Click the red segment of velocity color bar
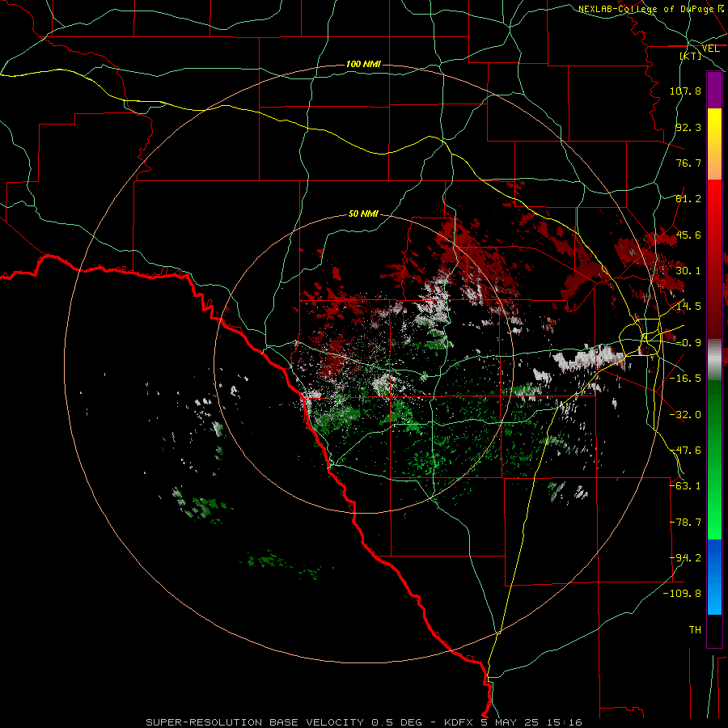This screenshot has height=728, width=728. [x=714, y=259]
